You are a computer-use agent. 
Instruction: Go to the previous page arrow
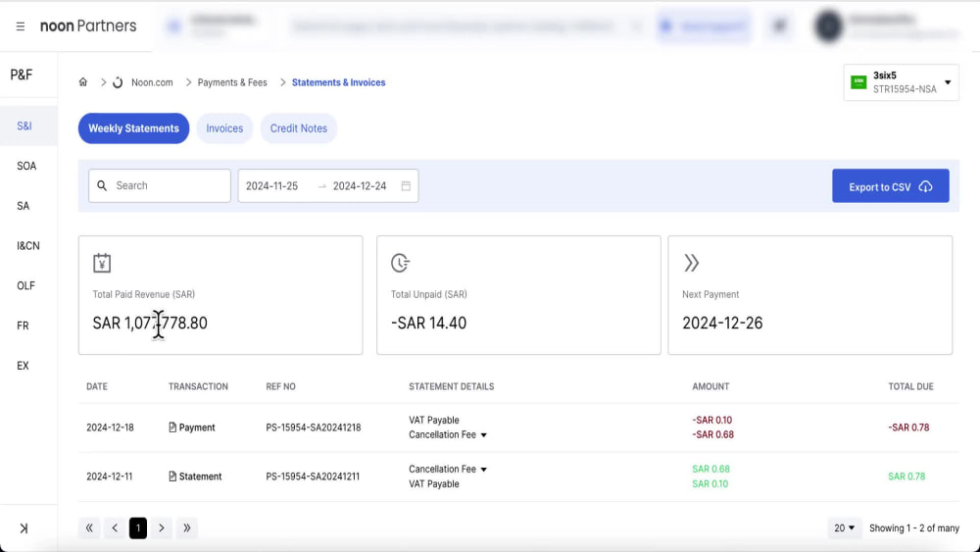coord(115,528)
